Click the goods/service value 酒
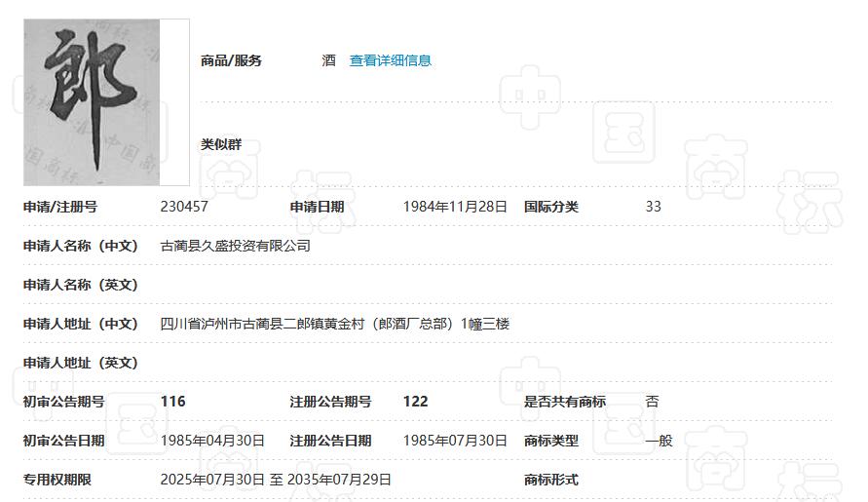This screenshot has width=868, height=502. click(329, 60)
